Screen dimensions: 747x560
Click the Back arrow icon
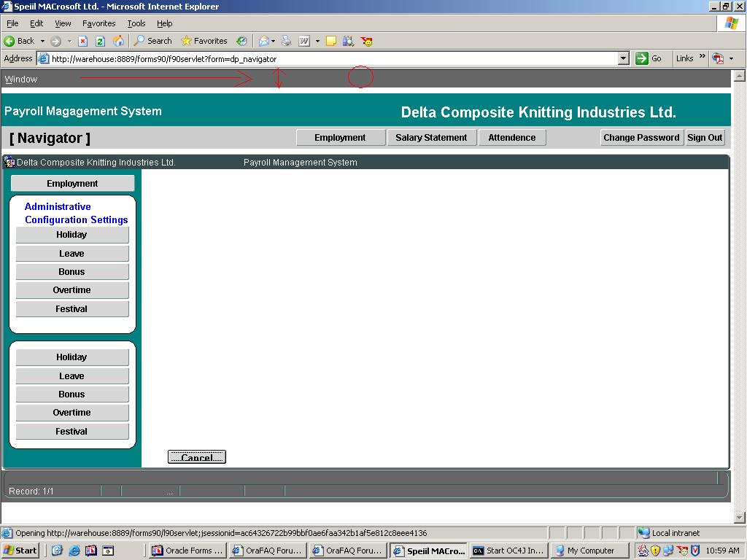click(x=9, y=41)
